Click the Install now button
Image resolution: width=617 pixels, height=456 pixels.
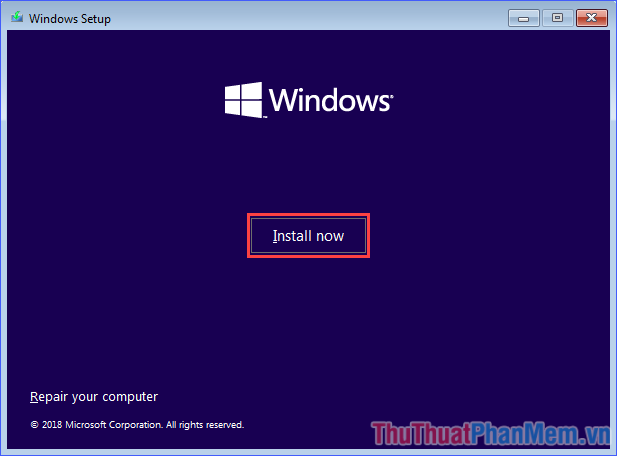308,236
